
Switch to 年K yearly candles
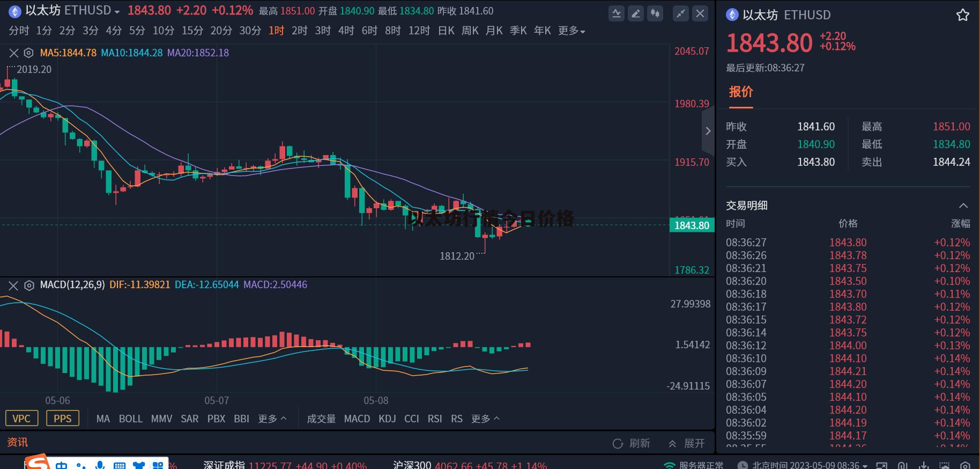(x=542, y=31)
